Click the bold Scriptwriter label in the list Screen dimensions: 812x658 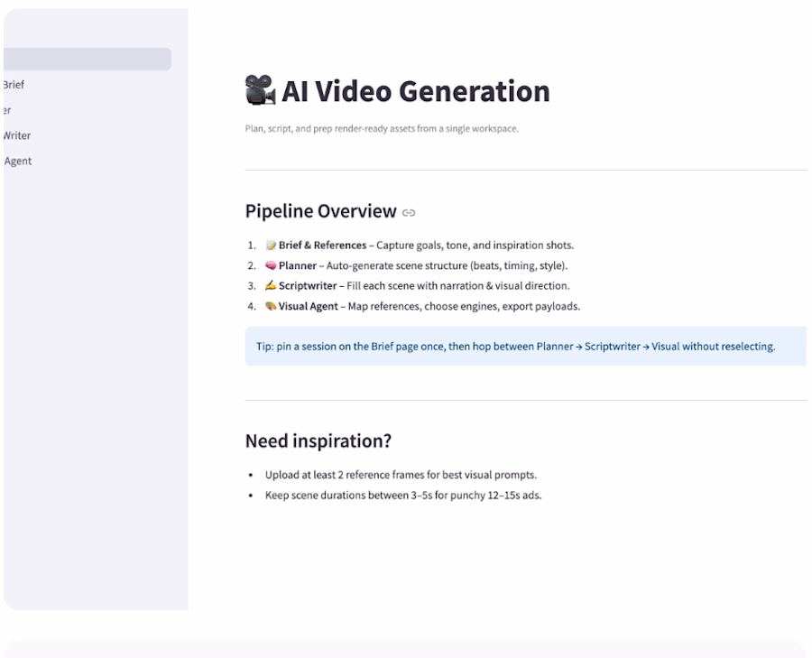coord(309,286)
